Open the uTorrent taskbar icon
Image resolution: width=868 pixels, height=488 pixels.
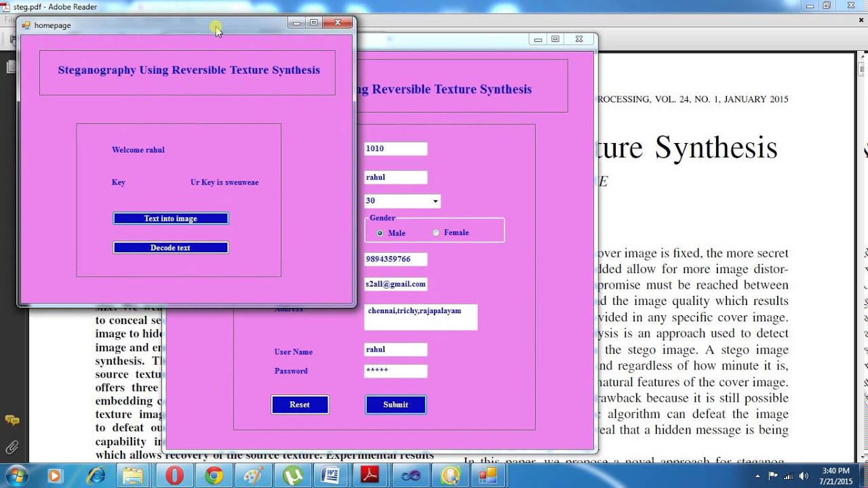(x=292, y=476)
